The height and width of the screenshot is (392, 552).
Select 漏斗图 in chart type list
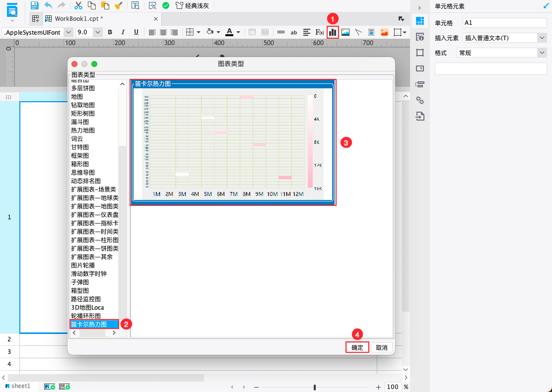pyautogui.click(x=80, y=122)
